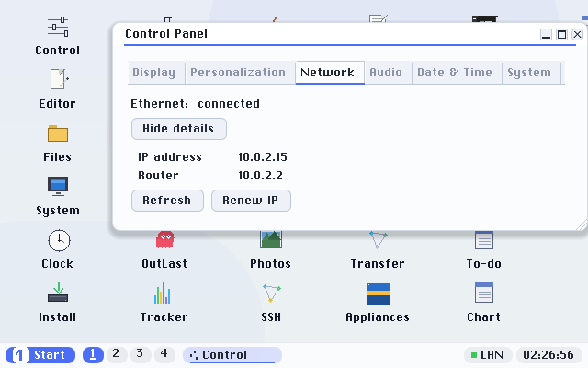Minimize the Control Panel window

pyautogui.click(x=546, y=34)
